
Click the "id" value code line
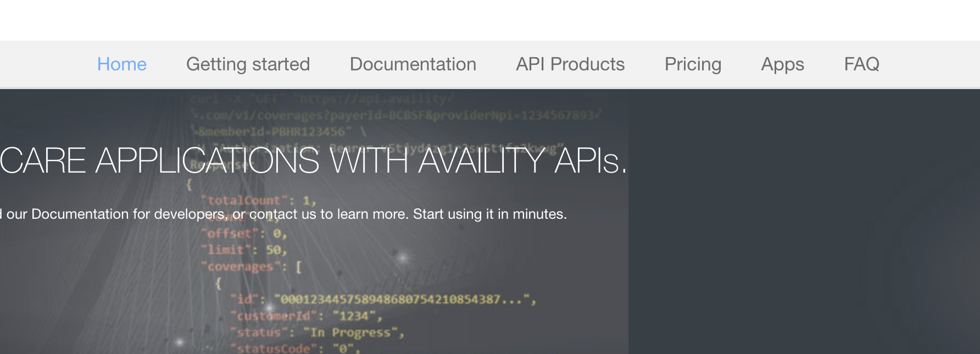click(x=383, y=300)
